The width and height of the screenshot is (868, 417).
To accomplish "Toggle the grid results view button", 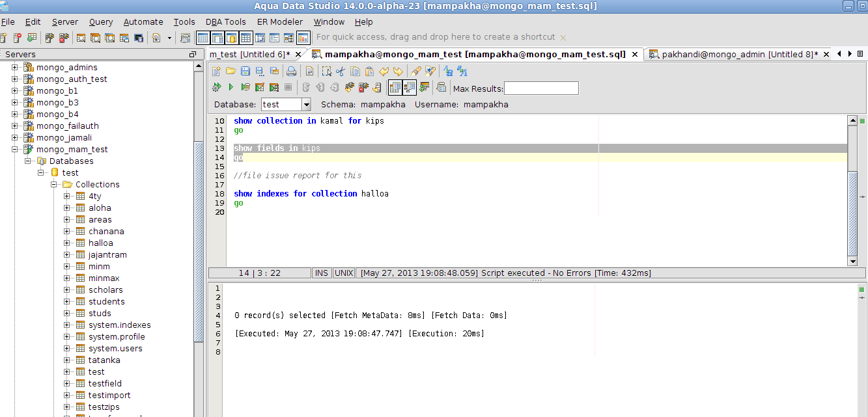I will 395,87.
